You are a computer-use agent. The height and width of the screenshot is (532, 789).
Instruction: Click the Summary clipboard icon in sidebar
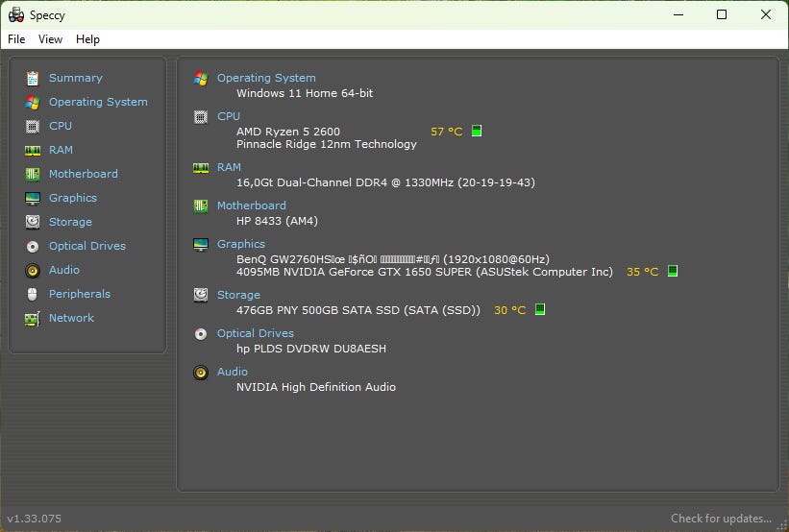pyautogui.click(x=33, y=78)
